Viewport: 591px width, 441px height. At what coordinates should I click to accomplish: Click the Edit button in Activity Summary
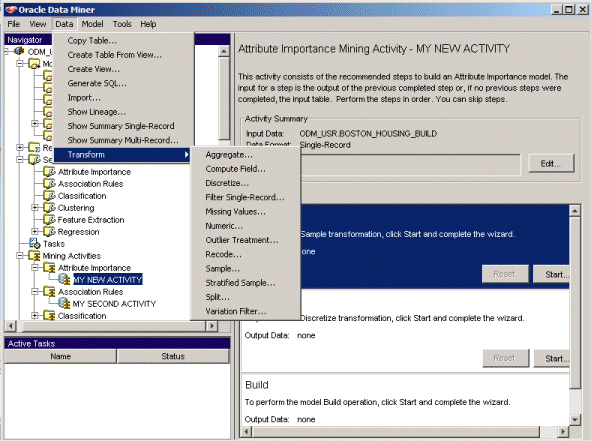click(551, 164)
